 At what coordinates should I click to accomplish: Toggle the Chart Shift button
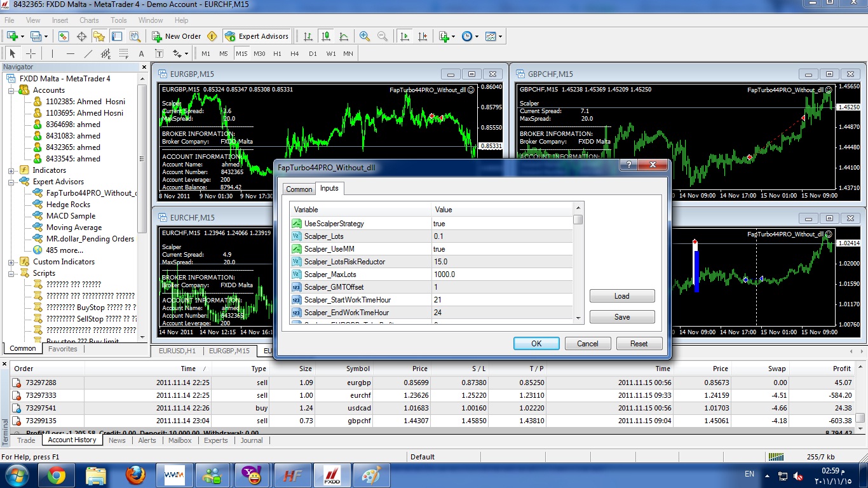click(x=423, y=36)
